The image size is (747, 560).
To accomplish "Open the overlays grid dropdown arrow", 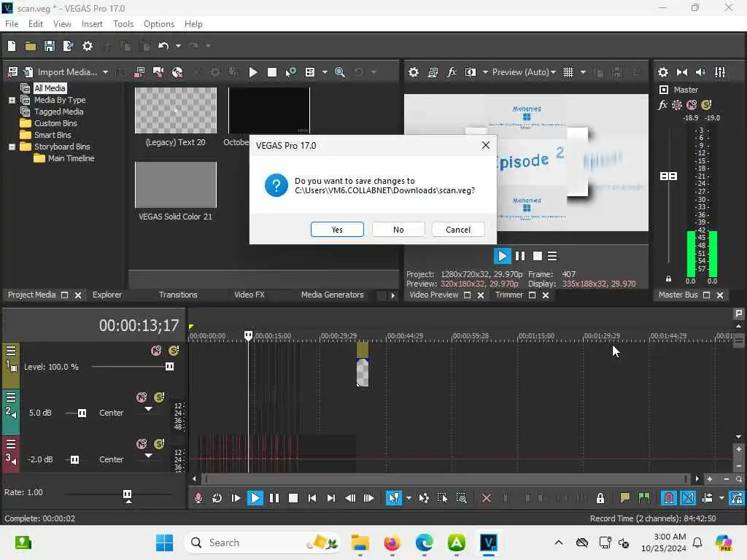I will click(x=583, y=72).
